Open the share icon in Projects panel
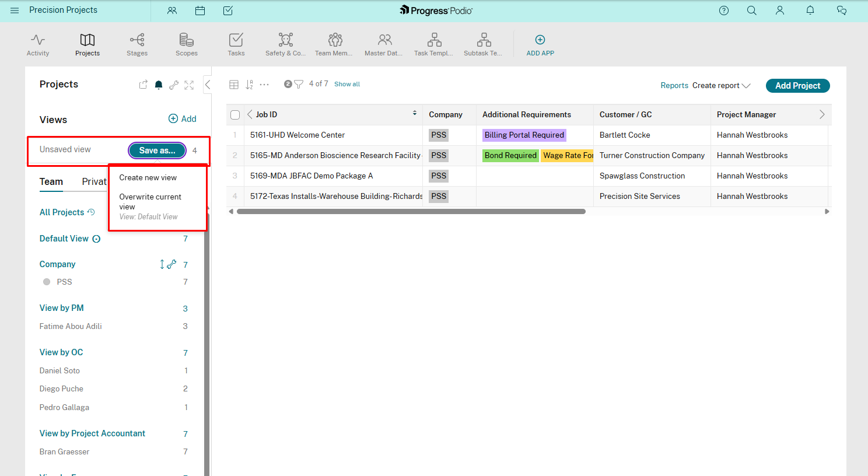Image resolution: width=868 pixels, height=476 pixels. (x=143, y=85)
